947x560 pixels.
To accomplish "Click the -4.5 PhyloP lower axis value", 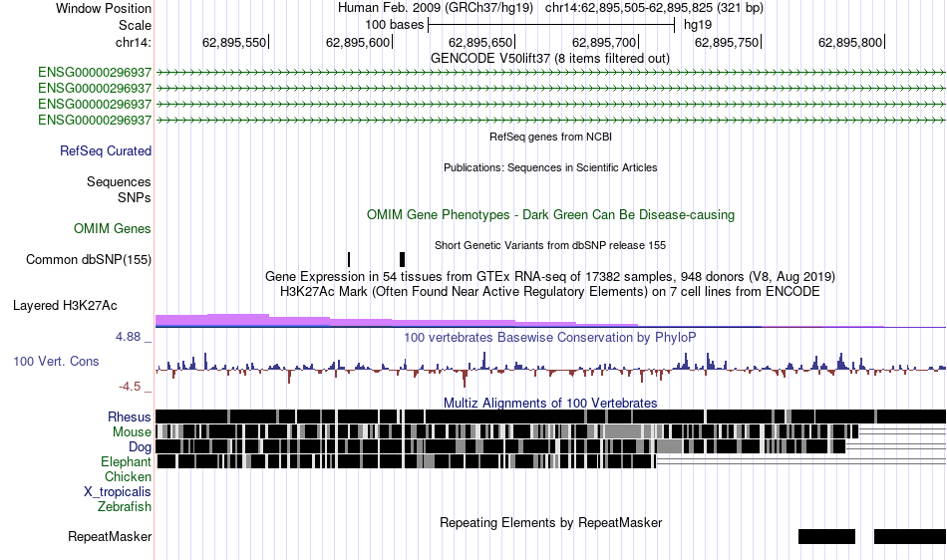I will 130,387.
